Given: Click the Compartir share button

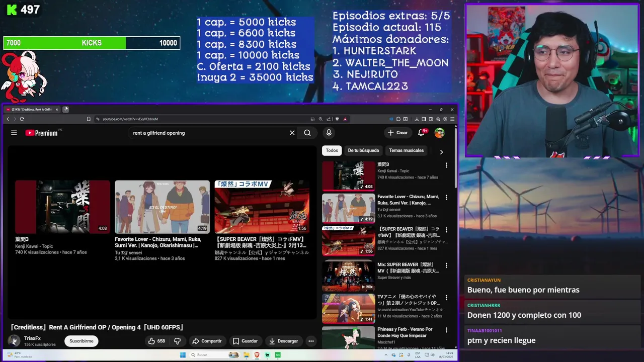Looking at the screenshot, I should click(x=207, y=341).
